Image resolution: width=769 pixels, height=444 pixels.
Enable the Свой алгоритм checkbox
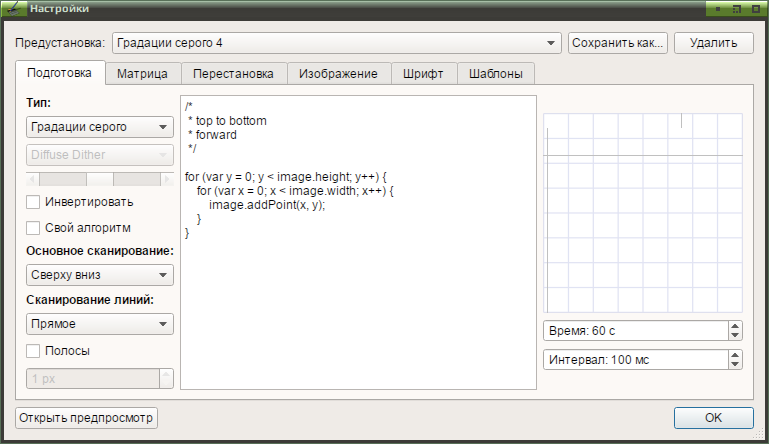tap(33, 228)
